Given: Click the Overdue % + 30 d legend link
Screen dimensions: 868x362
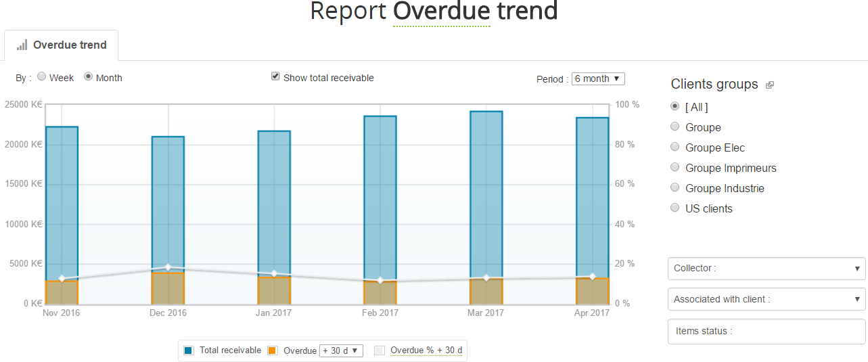Looking at the screenshot, I should 426,350.
